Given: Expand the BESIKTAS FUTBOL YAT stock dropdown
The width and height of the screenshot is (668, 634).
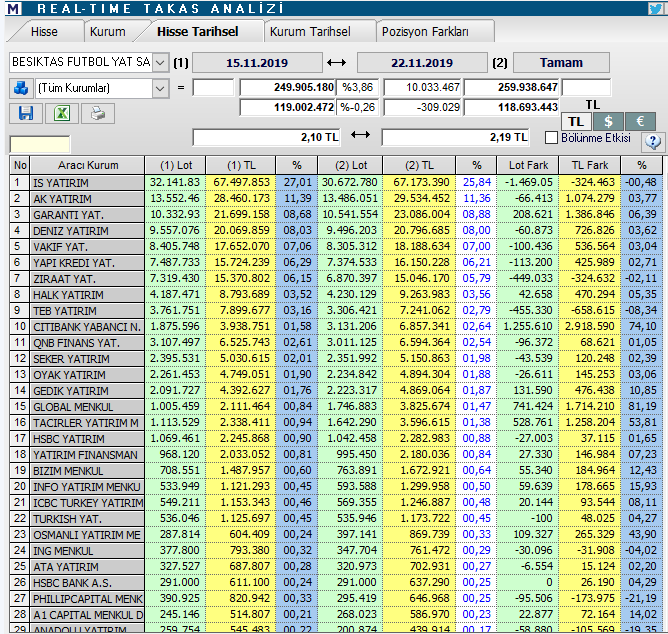Looking at the screenshot, I should tap(160, 62).
